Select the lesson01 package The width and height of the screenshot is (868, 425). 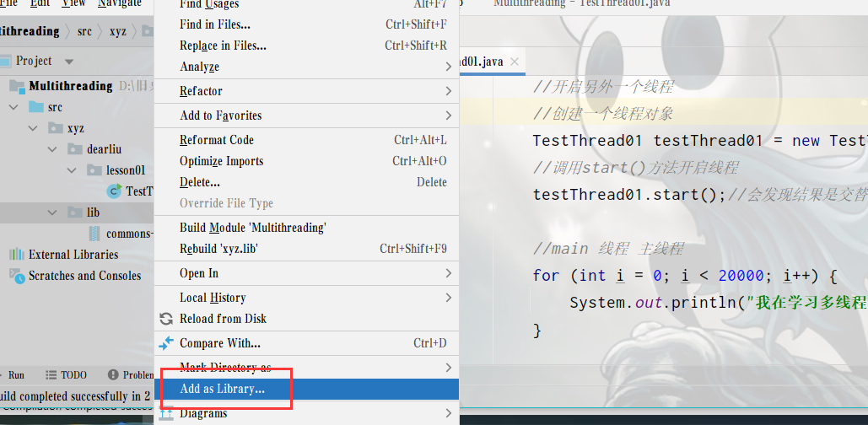tap(126, 170)
